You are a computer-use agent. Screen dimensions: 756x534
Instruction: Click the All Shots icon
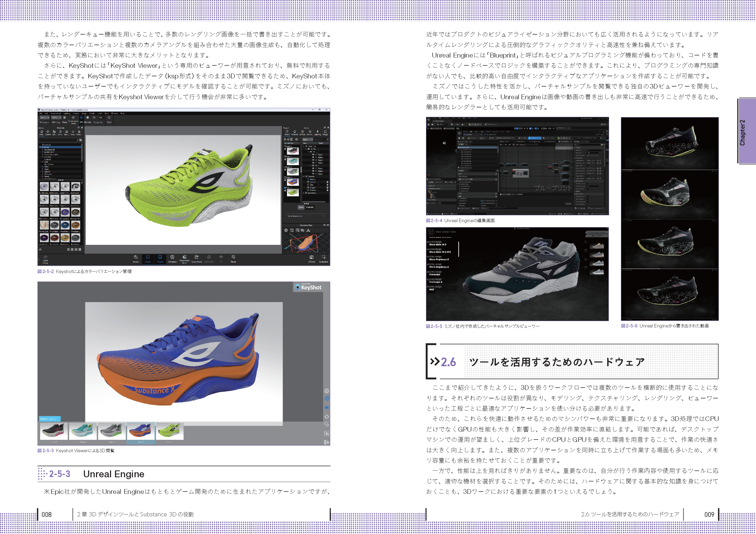[311, 259]
